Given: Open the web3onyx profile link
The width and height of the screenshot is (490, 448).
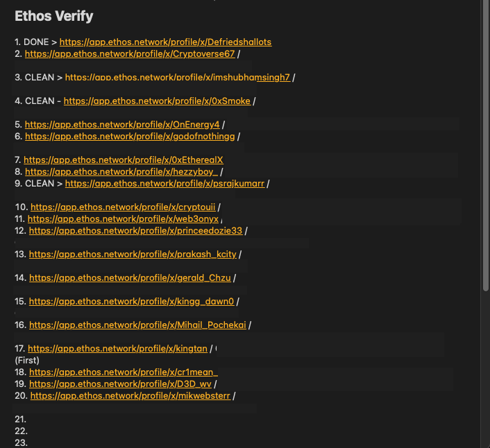Looking at the screenshot, I should 123,219.
